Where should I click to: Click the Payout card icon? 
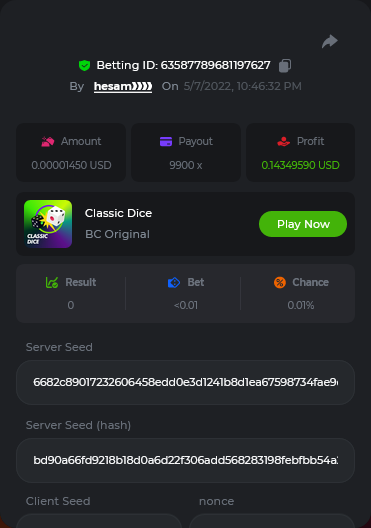coord(166,141)
